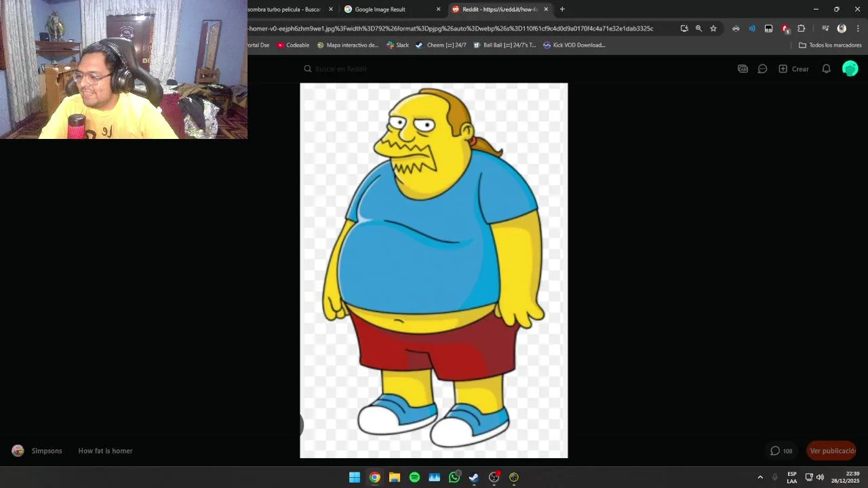The height and width of the screenshot is (488, 868).
Task: Open a new browser tab
Action: [562, 9]
